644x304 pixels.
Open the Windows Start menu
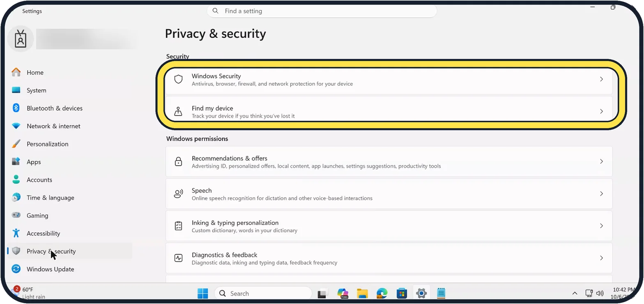(203, 293)
